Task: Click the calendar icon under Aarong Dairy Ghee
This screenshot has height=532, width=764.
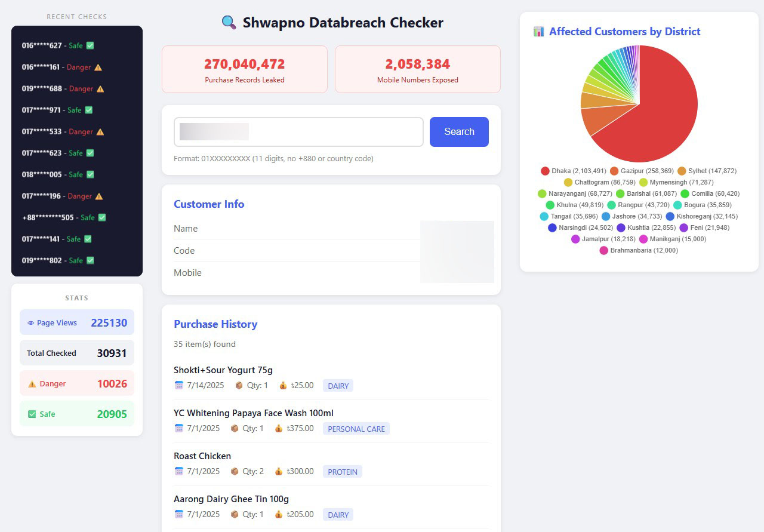Action: 179,515
